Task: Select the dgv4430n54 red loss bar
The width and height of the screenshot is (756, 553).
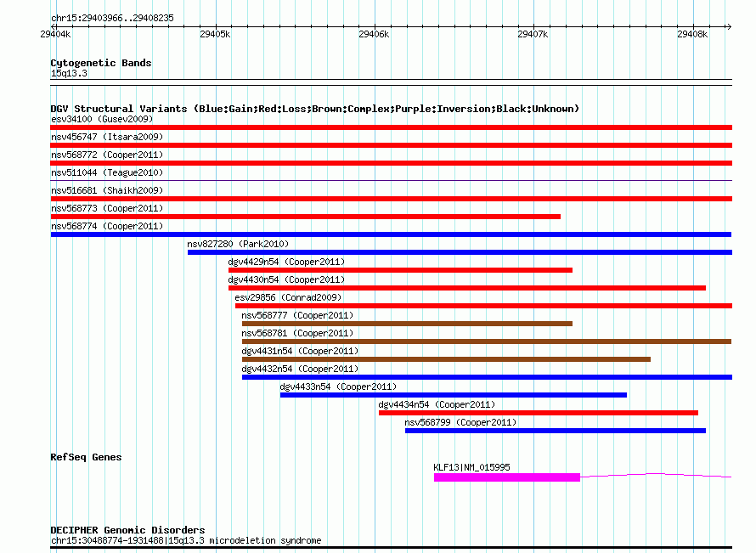Action: click(467, 288)
